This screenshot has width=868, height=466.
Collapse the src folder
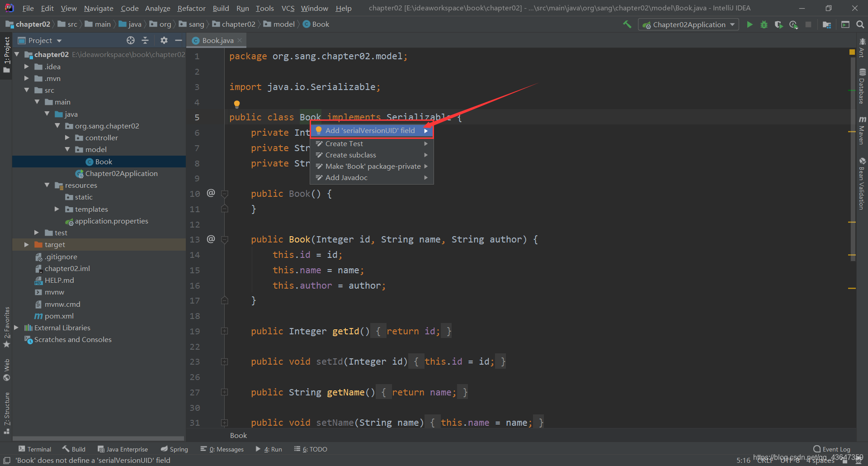(27, 90)
